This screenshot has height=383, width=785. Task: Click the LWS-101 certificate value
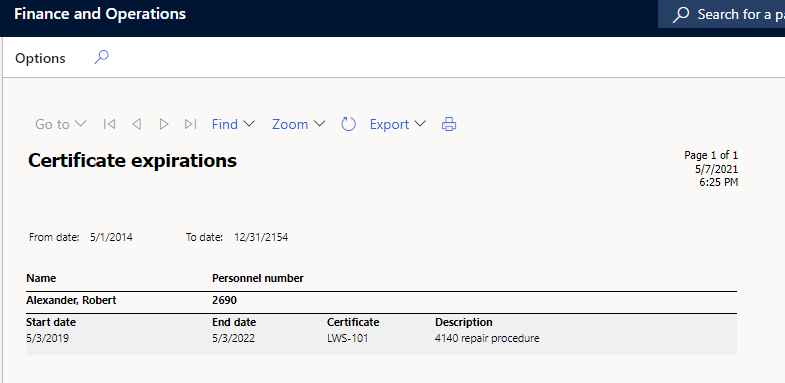(x=347, y=338)
